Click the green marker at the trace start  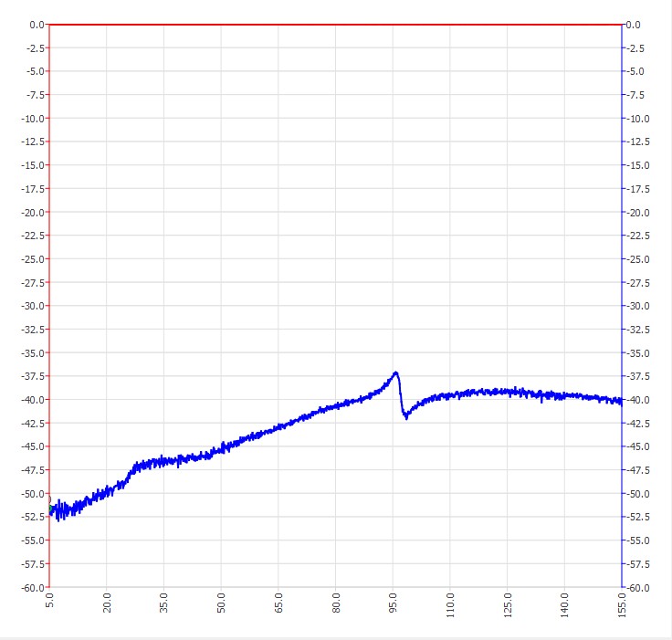(x=50, y=509)
